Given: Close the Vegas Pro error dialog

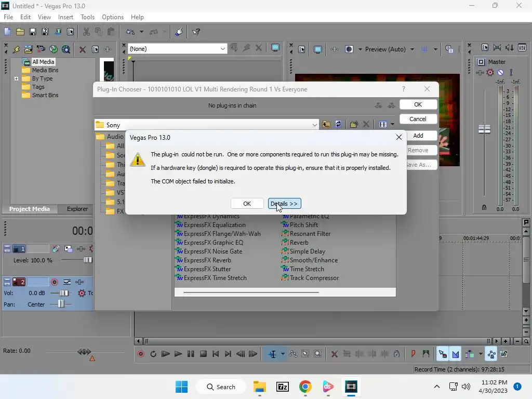Looking at the screenshot, I should 399,137.
